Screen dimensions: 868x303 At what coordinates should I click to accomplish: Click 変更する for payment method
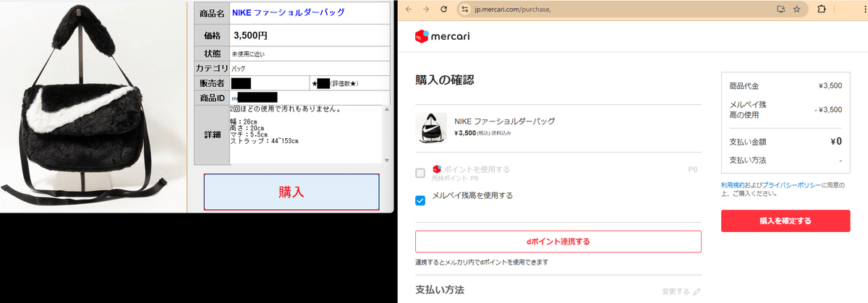click(x=676, y=291)
